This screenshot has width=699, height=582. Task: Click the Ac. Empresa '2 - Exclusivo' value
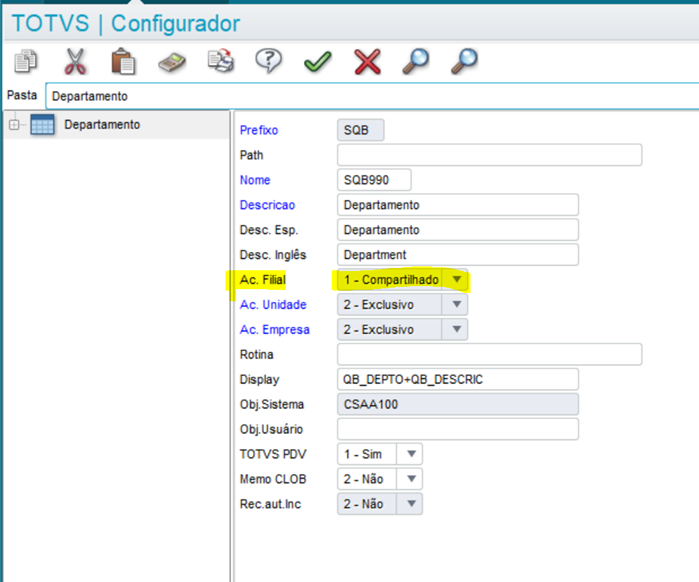[378, 330]
